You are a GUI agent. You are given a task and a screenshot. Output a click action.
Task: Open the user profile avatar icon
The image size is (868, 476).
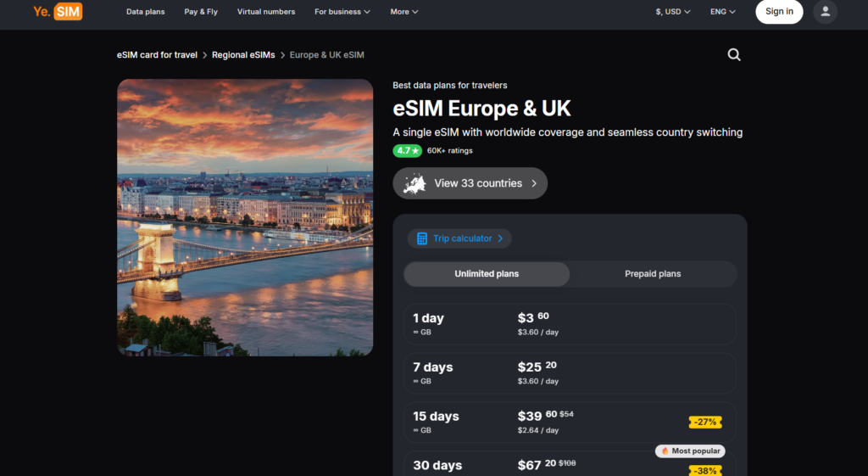pos(825,12)
